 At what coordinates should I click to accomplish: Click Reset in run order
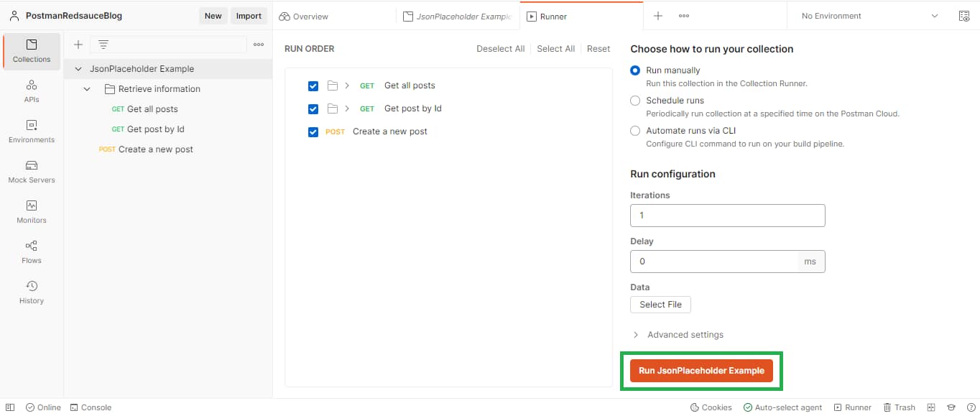(x=598, y=49)
